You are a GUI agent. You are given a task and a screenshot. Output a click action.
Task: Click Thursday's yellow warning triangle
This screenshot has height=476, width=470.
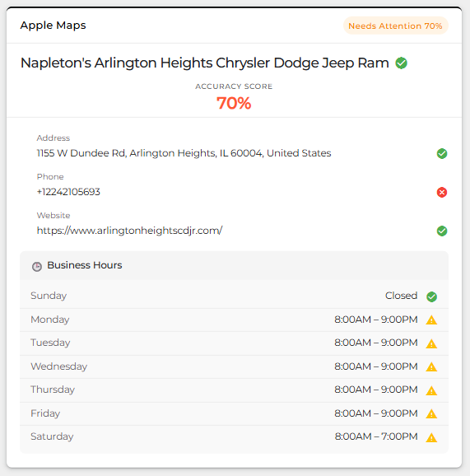click(431, 390)
